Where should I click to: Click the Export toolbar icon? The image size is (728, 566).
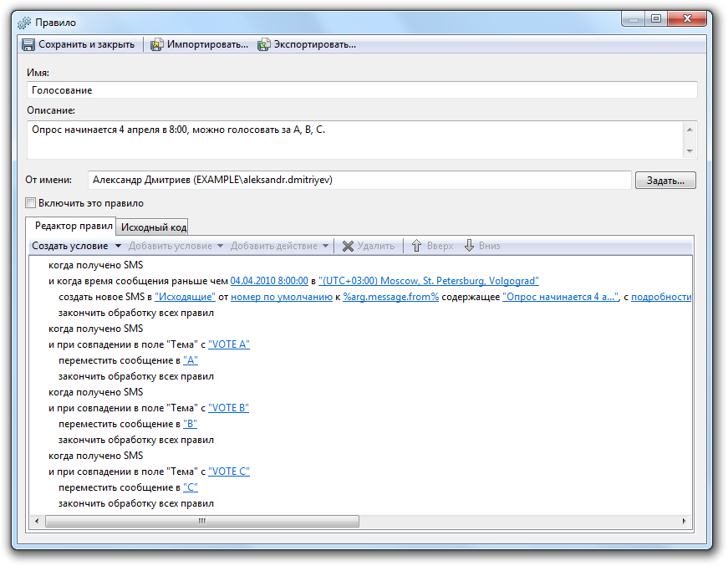coord(264,44)
